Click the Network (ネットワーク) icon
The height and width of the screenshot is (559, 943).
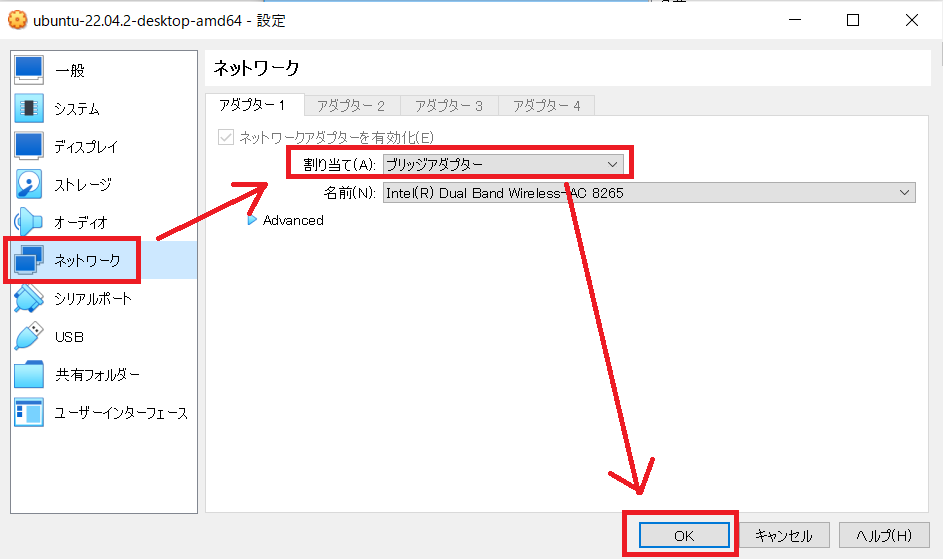click(29, 260)
